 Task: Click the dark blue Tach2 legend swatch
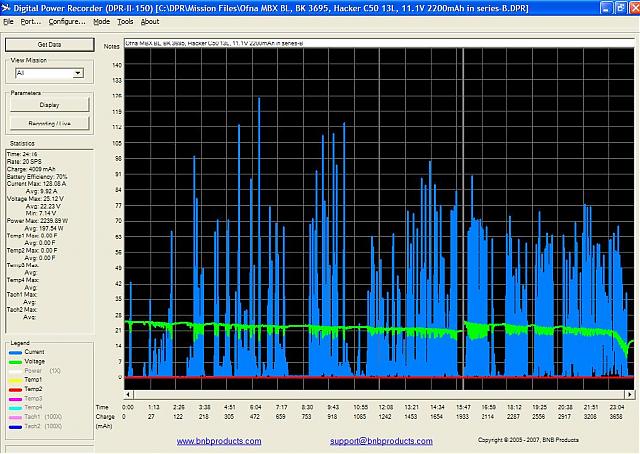click(14, 426)
